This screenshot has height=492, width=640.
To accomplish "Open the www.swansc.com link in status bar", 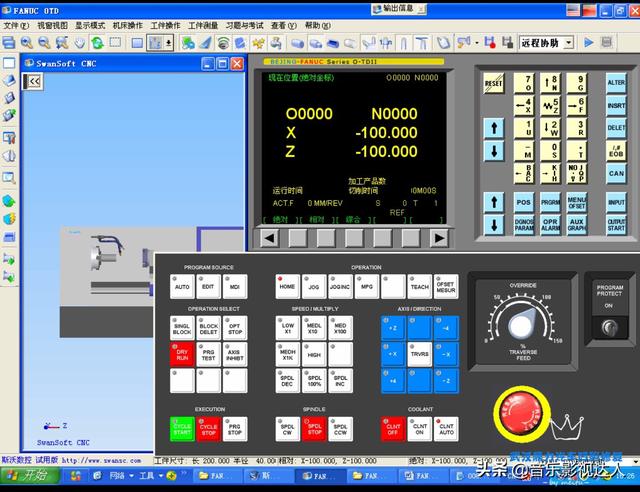I will (101, 460).
